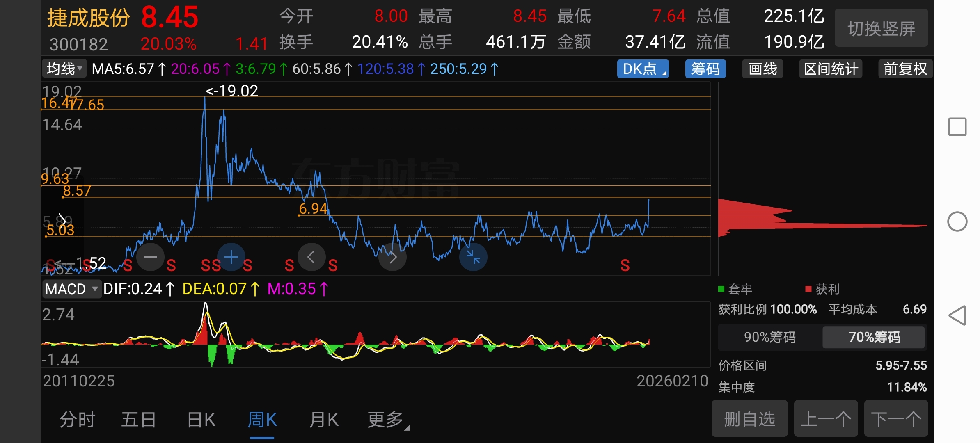Zoom out chart with minus circle

point(150,257)
